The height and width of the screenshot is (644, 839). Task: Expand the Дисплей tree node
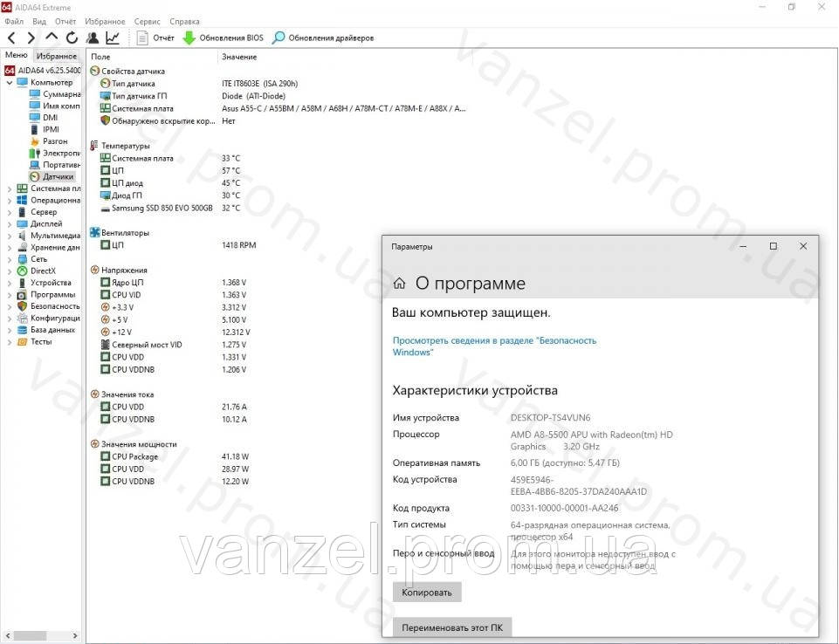click(x=9, y=223)
